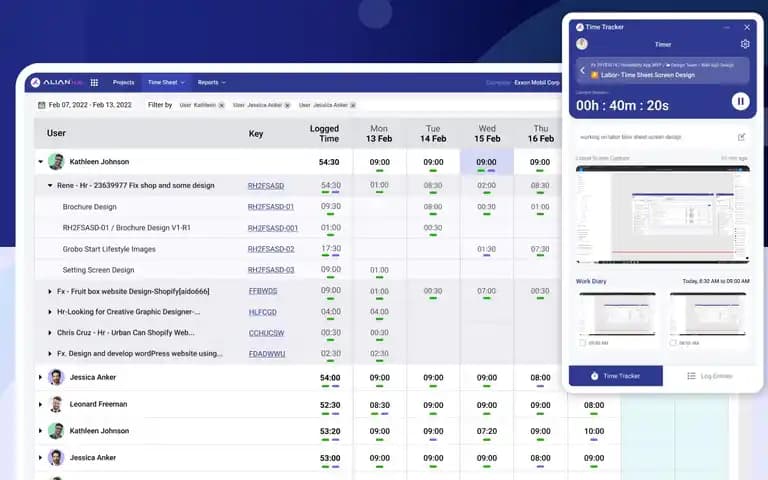The width and height of the screenshot is (768, 480).
Task: Open the RH2FSASD-02 key link
Action: coord(271,249)
